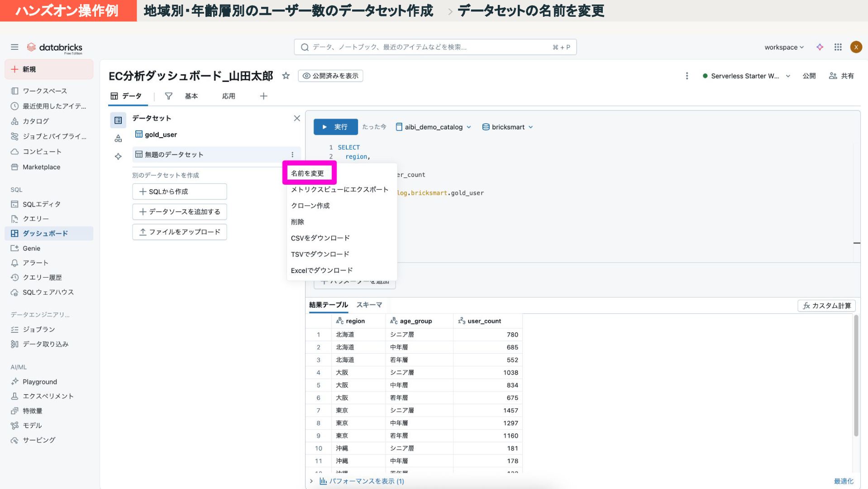
Task: Expand the aibi_demo_catalog dropdown
Action: point(434,127)
